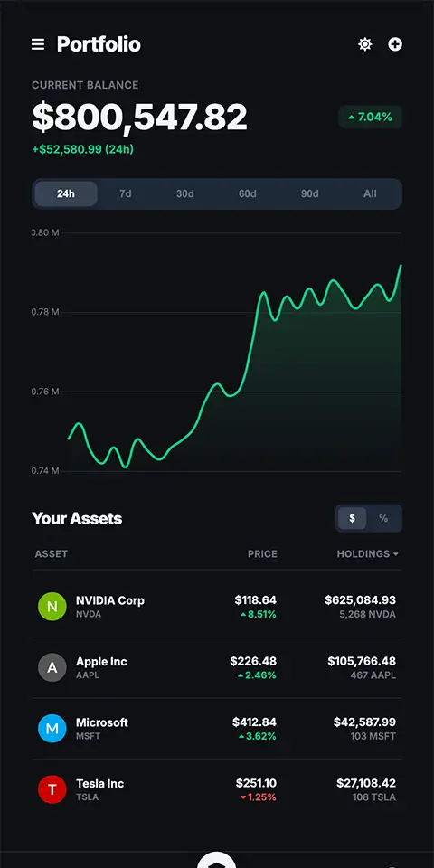Open Tesla Inc asset row
The width and height of the screenshot is (434, 868).
coord(217,789)
